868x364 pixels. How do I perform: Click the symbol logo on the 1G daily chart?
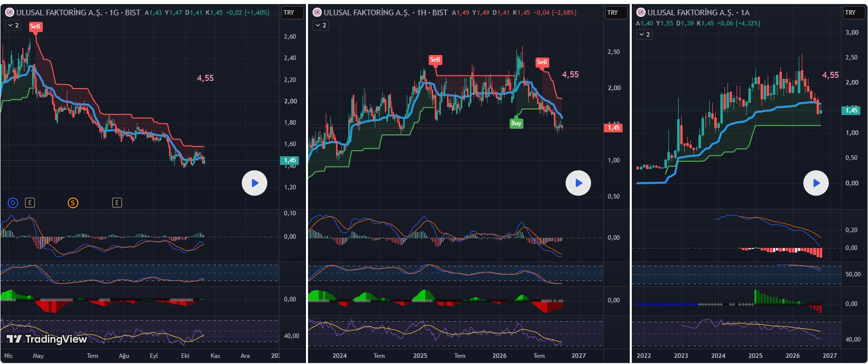point(9,12)
